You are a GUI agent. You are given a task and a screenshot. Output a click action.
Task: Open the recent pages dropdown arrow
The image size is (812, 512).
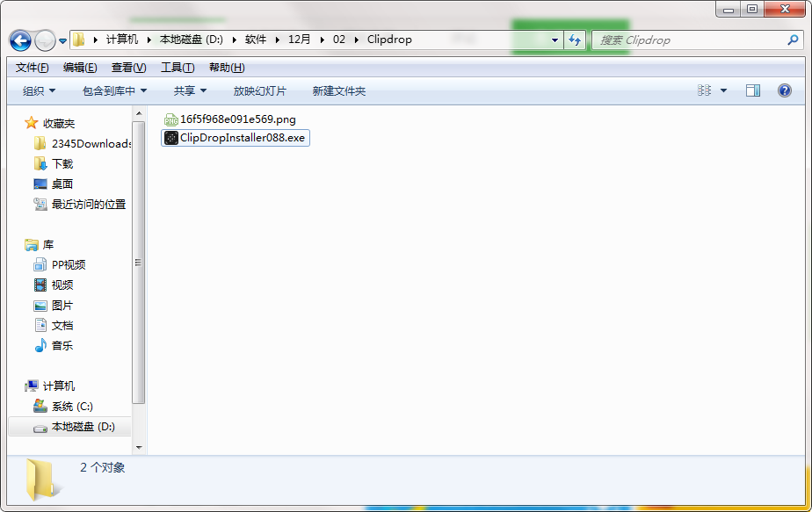[62, 41]
